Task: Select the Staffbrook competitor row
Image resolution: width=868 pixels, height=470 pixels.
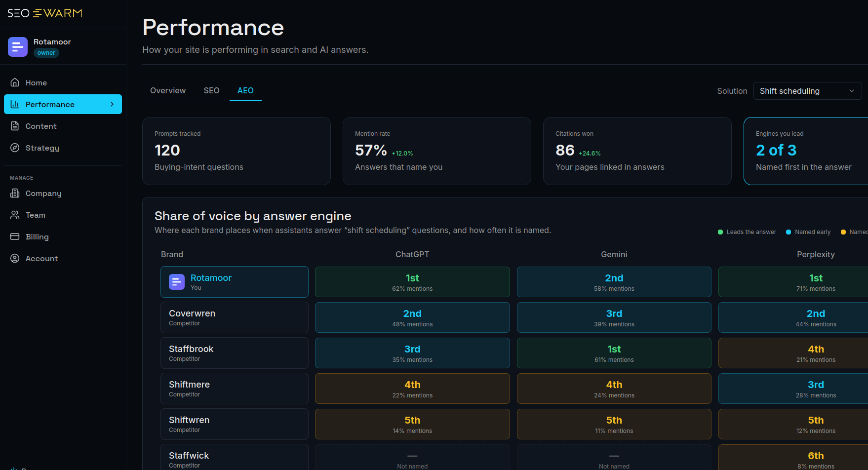Action: [x=235, y=353]
